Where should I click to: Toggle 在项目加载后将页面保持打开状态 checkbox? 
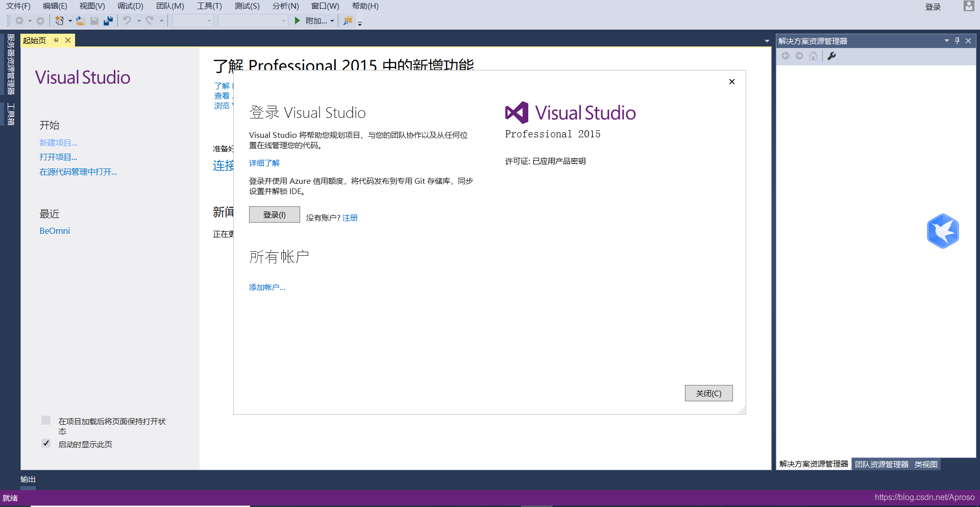[x=46, y=420]
